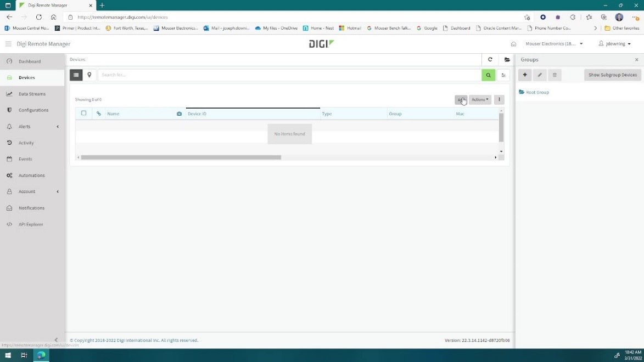Select the list view icon
The width and height of the screenshot is (644, 362).
click(x=76, y=75)
